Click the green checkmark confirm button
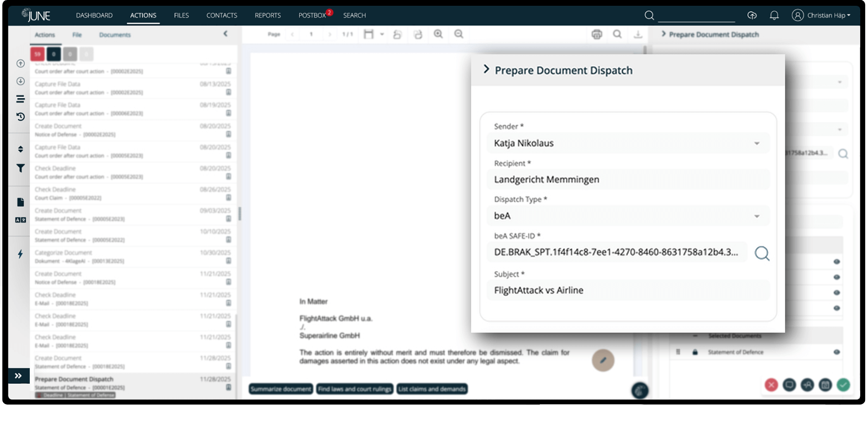This screenshot has height=432, width=868. pyautogui.click(x=843, y=385)
